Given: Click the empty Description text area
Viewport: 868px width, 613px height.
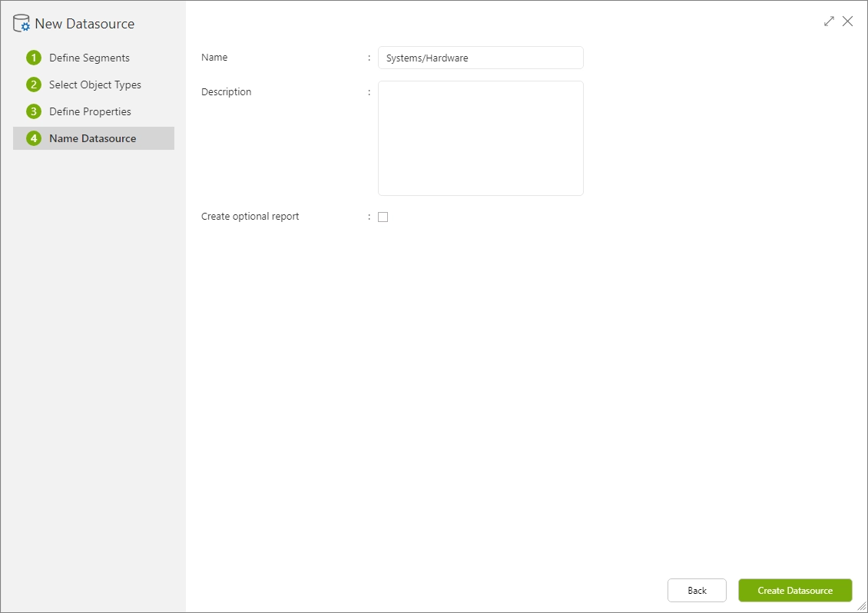Looking at the screenshot, I should pyautogui.click(x=480, y=138).
